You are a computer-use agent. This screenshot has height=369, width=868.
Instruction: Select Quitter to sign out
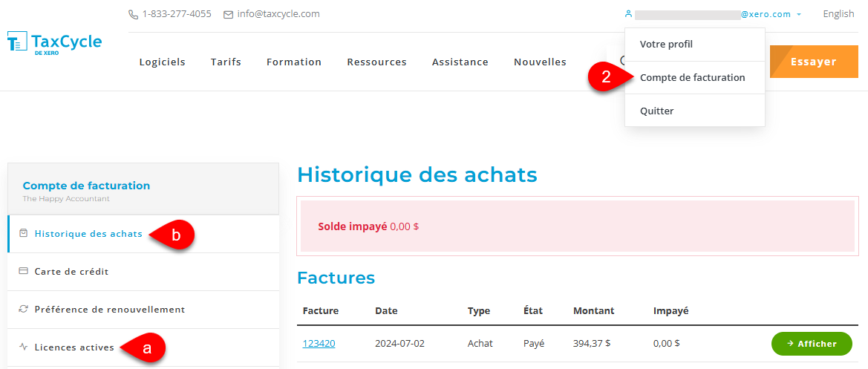click(656, 111)
